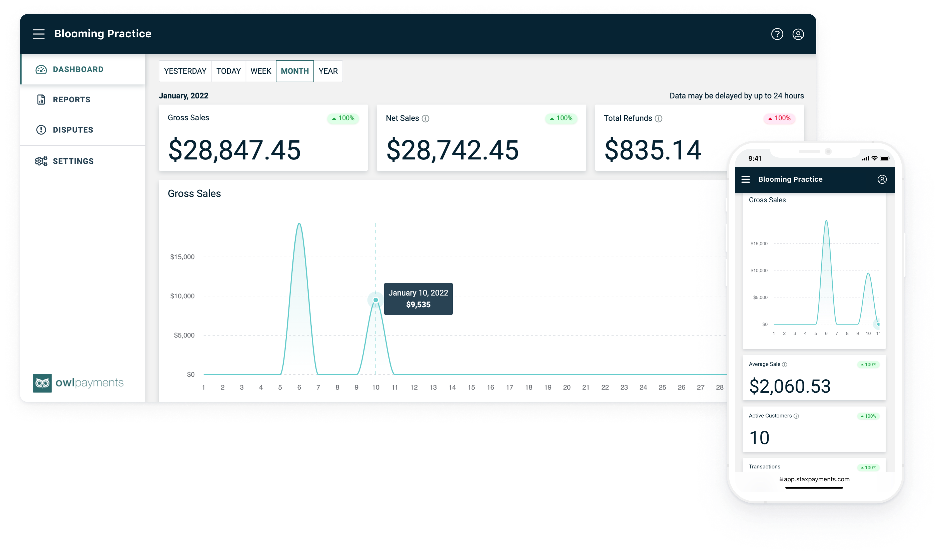Image resolution: width=946 pixels, height=560 pixels.
Task: Select the YESTERDAY time range tab
Action: (185, 71)
